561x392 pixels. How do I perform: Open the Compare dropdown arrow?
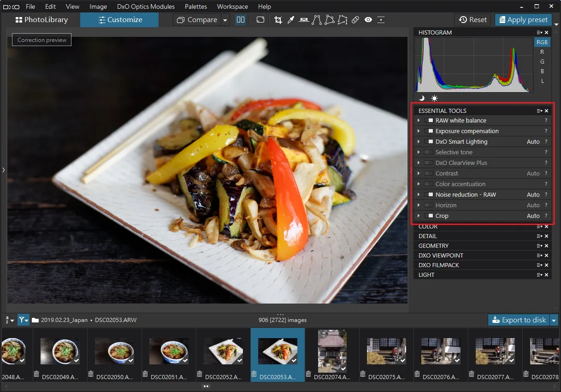pyautogui.click(x=225, y=20)
